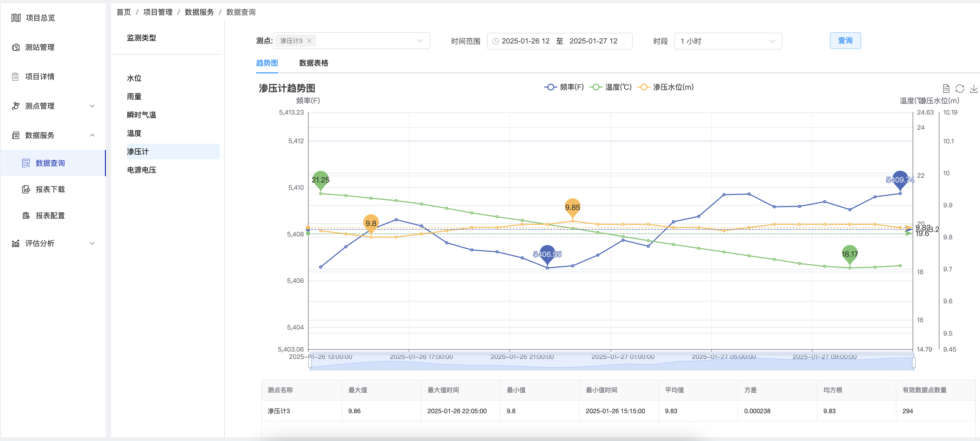Viewport: 980px width, 441px height.
Task: Expand the 评估分析 menu chevron
Action: point(92,244)
